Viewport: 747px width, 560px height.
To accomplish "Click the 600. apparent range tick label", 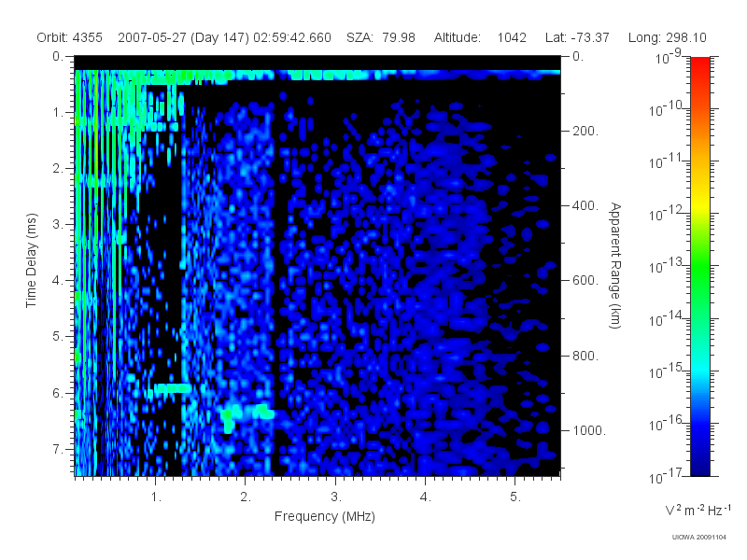I will click(585, 281).
